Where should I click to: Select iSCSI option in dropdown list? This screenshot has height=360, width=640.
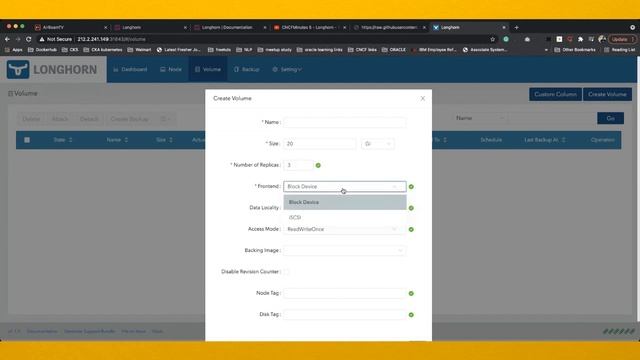click(345, 217)
